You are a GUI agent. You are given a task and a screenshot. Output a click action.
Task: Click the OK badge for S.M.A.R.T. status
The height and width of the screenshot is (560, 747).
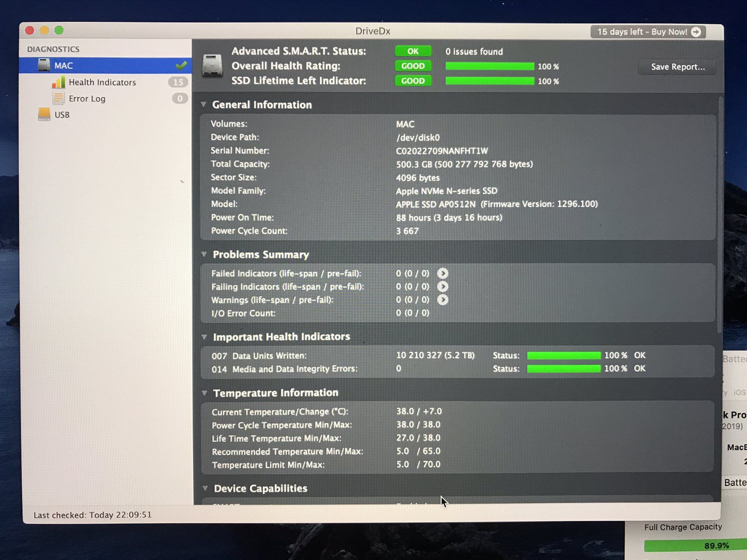(x=413, y=51)
